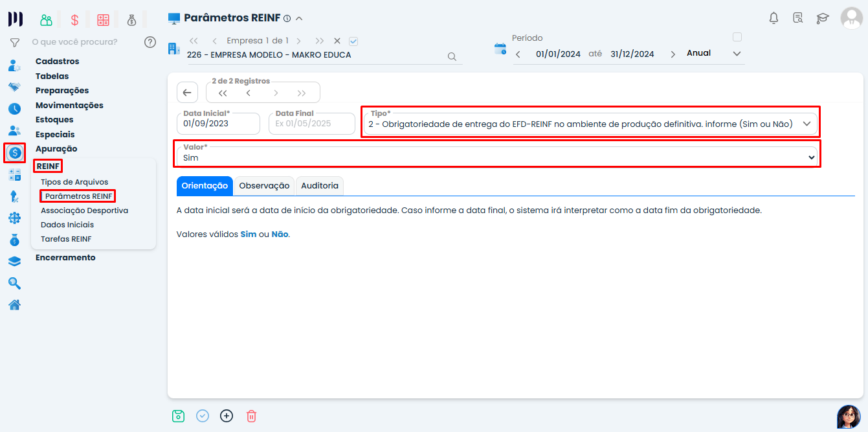Open Associação Desportiva submenu item
The height and width of the screenshot is (432, 868).
pos(84,210)
